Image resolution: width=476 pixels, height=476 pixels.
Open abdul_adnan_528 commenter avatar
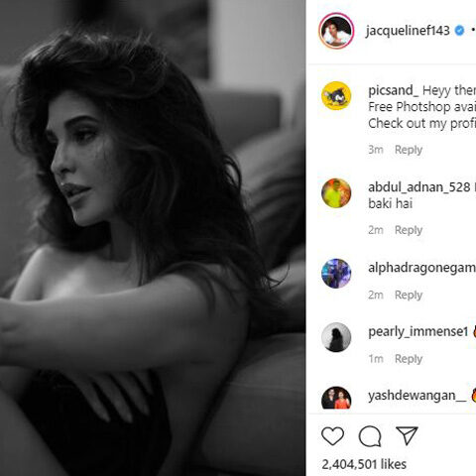(336, 193)
